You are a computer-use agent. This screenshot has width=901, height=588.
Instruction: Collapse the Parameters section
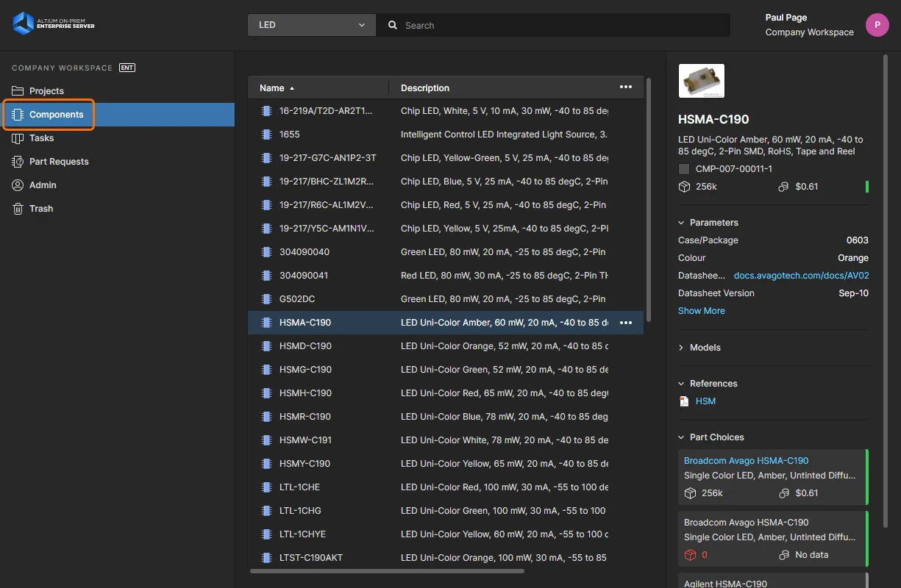click(x=681, y=223)
